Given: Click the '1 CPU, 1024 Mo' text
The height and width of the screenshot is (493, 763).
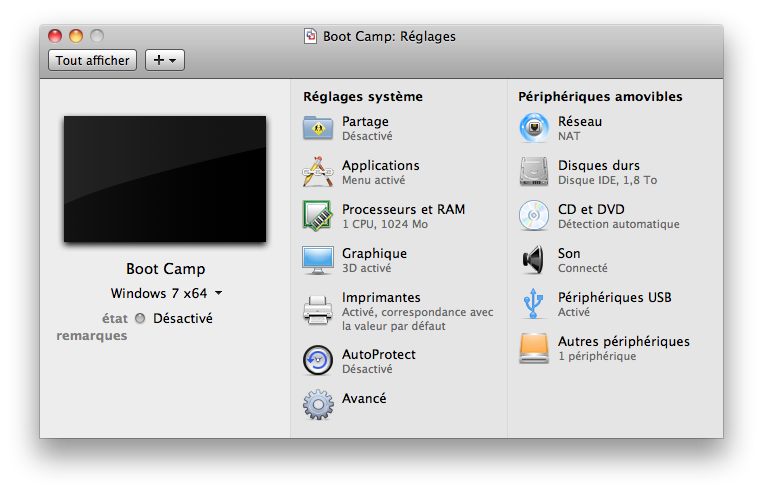Looking at the screenshot, I should 385,224.
